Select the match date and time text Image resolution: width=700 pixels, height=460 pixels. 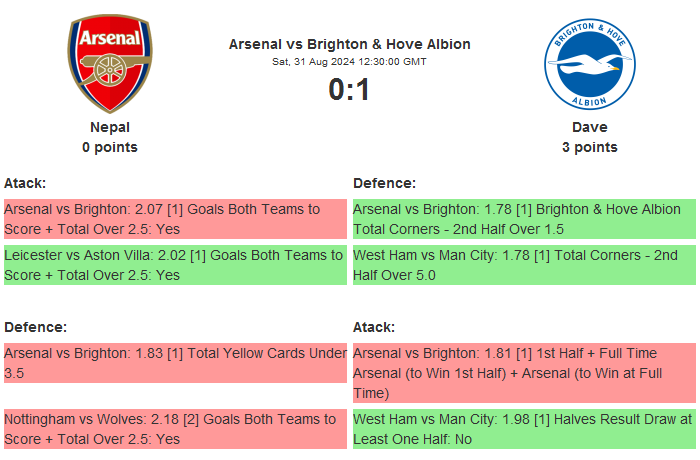point(349,62)
